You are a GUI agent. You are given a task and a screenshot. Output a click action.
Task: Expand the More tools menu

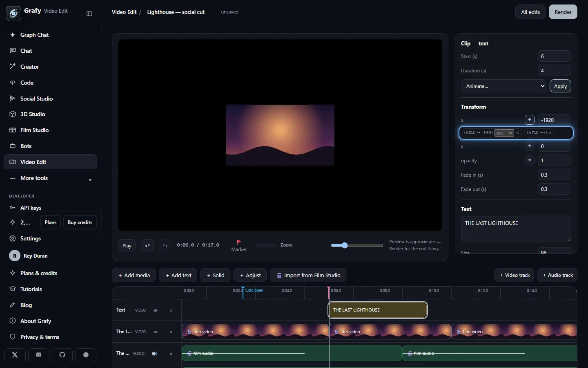50,178
